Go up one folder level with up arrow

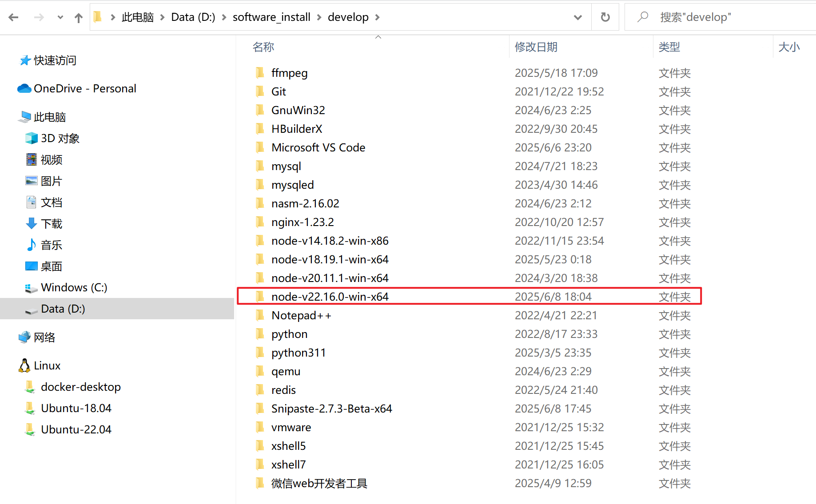(78, 17)
